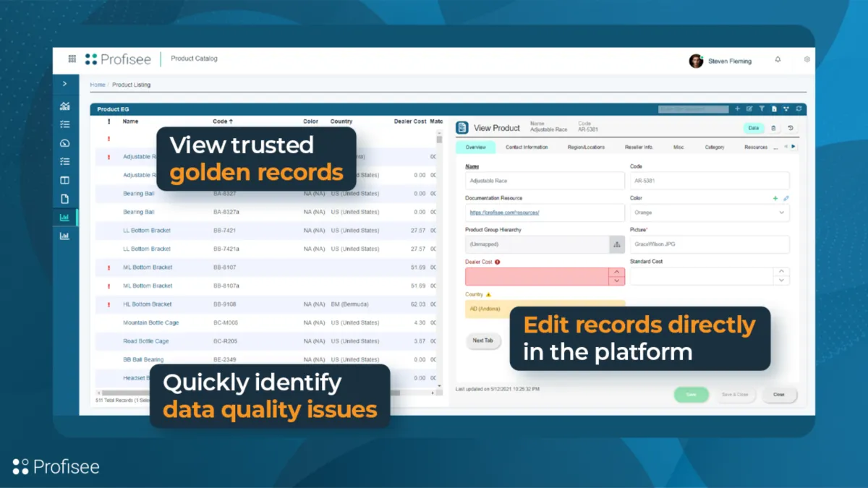Screen dimensions: 868x488
Task: Open the Resources tab
Action: click(756, 147)
